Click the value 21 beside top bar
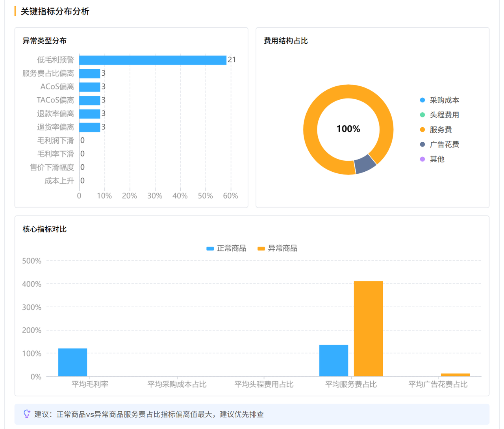This screenshot has width=504, height=429. tap(232, 59)
